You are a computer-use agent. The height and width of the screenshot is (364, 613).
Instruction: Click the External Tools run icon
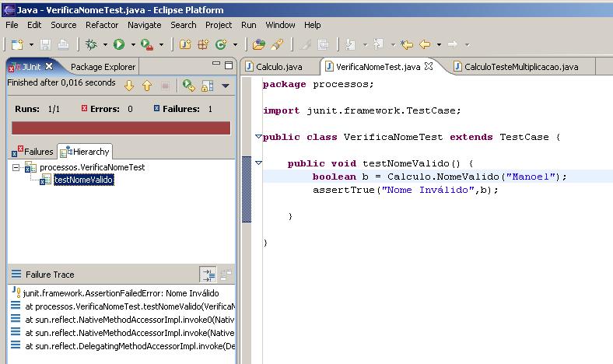147,44
